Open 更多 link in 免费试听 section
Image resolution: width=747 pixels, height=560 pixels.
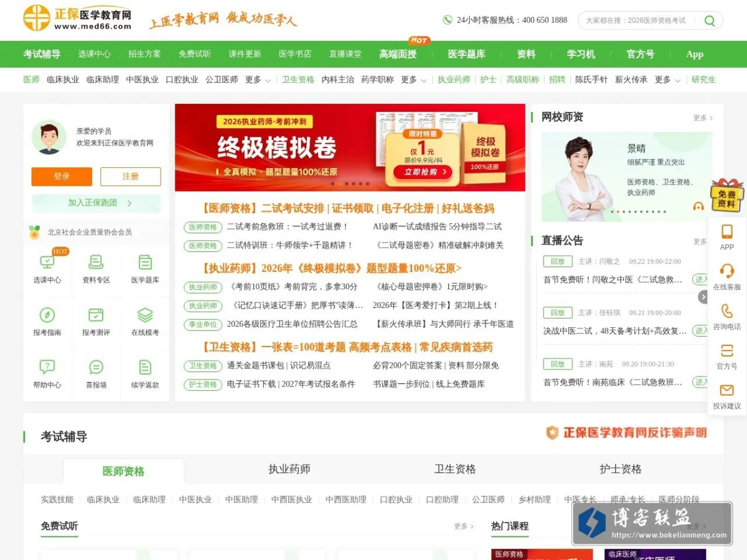pos(464,526)
